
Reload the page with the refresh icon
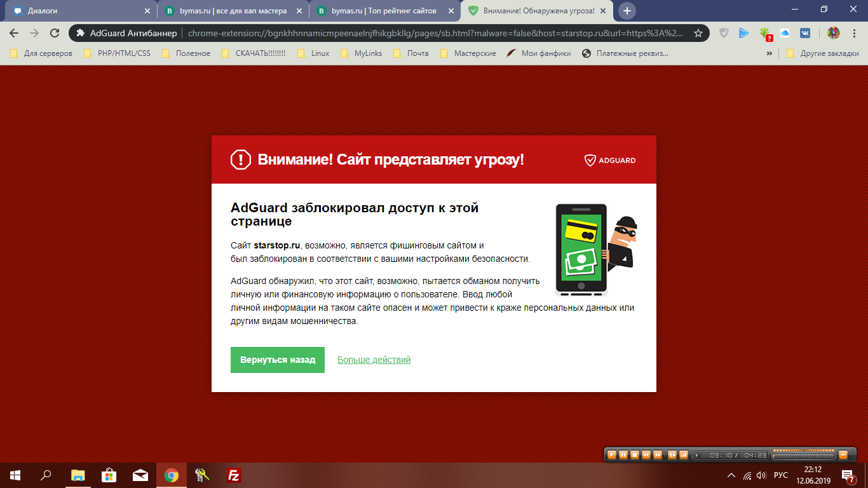55,33
